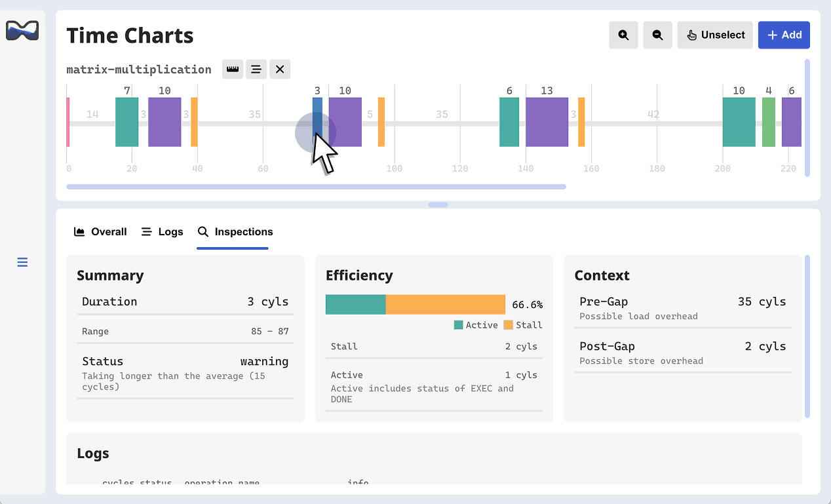Select the pink block at timeline start

(68, 122)
